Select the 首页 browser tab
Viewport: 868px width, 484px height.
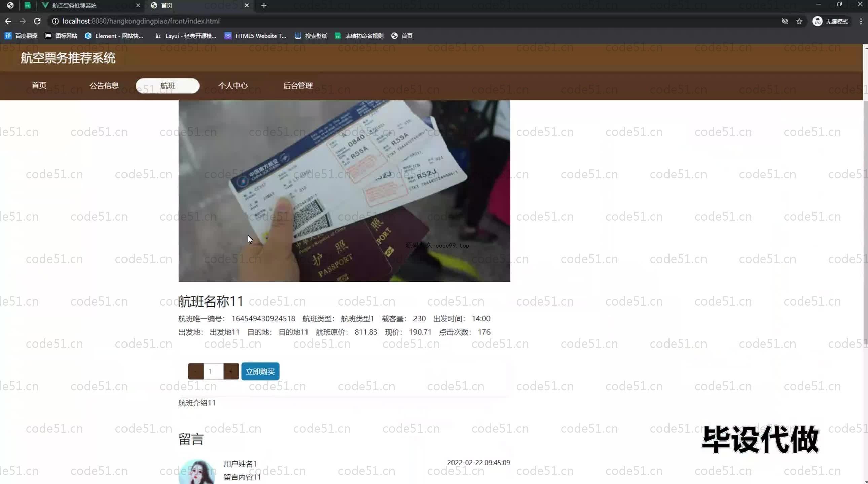(200, 5)
